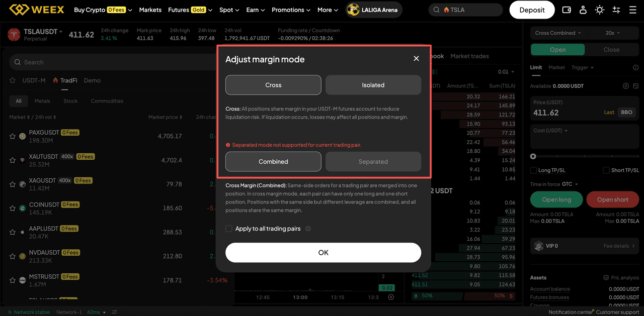Switch to the Open order tab

557,49
